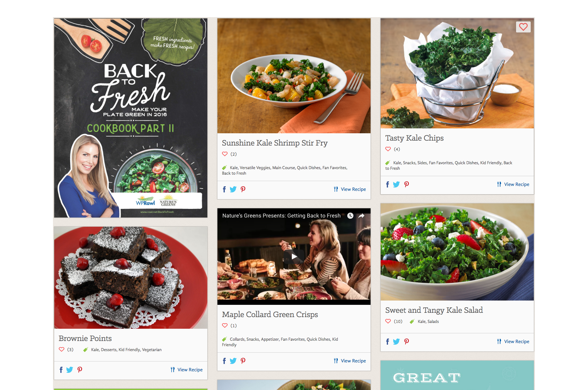View Recipe for Maple Collard Green Crisps
This screenshot has height=390, width=588.
(x=350, y=361)
